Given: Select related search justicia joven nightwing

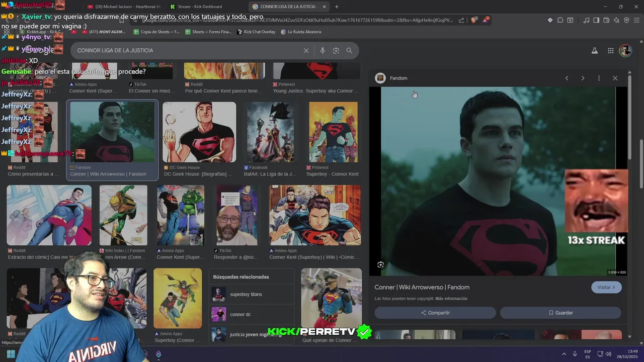Looking at the screenshot, I should [x=251, y=334].
